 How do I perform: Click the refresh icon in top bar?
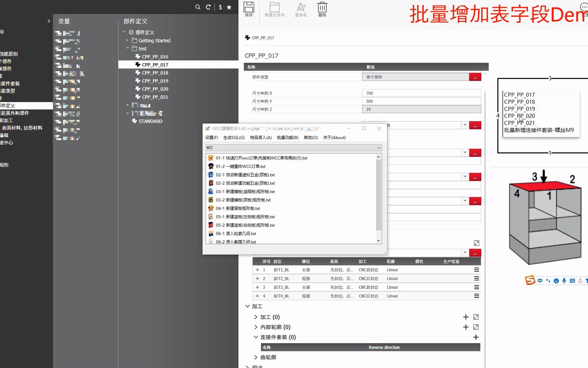pos(208,7)
